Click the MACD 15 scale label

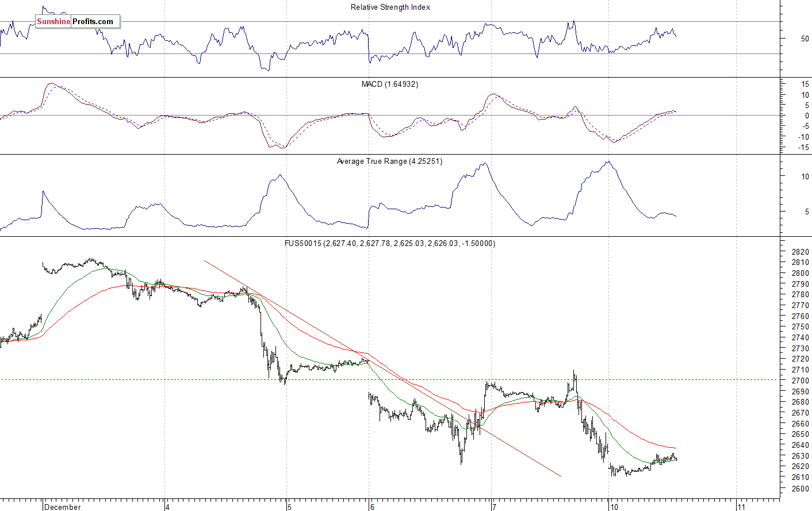(805, 84)
